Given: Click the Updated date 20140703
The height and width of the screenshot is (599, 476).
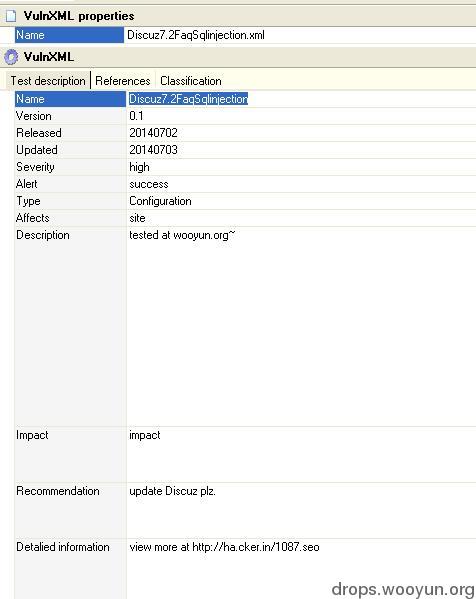Looking at the screenshot, I should click(x=153, y=150).
